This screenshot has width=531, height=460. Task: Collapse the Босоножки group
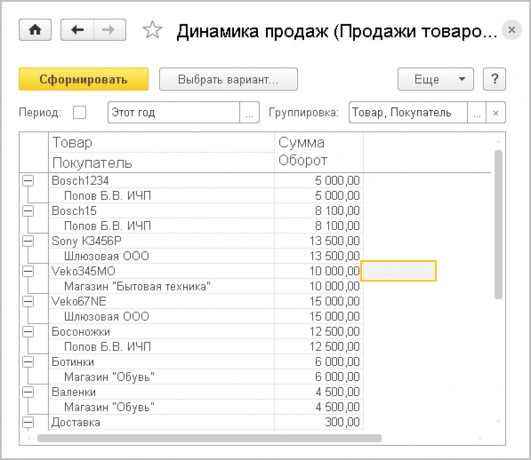[x=28, y=332]
